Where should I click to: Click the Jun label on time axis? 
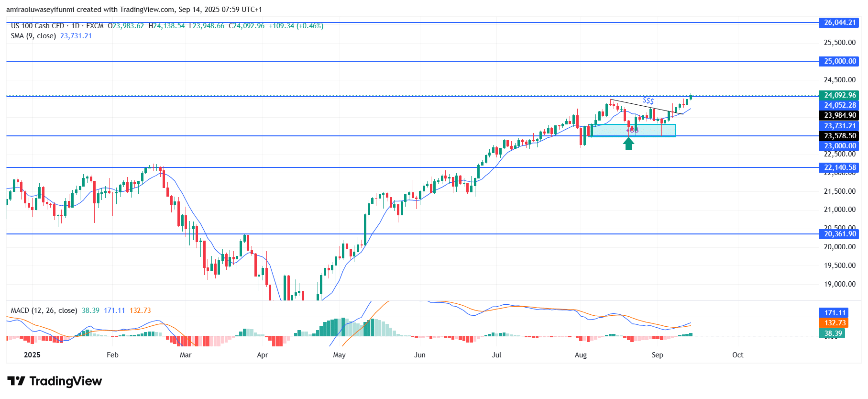click(x=419, y=355)
